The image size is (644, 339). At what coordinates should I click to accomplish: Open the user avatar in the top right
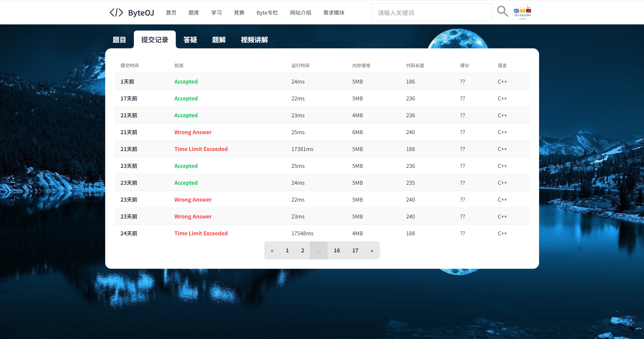[522, 12]
